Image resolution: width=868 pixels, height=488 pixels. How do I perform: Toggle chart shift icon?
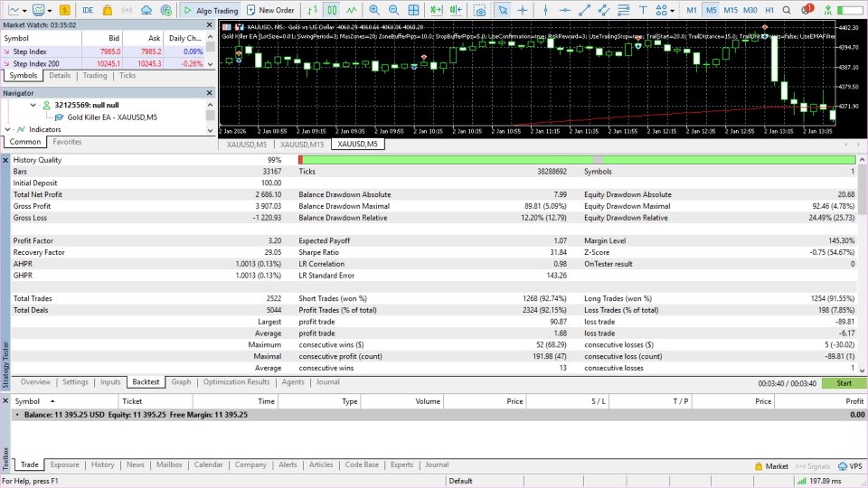456,10
